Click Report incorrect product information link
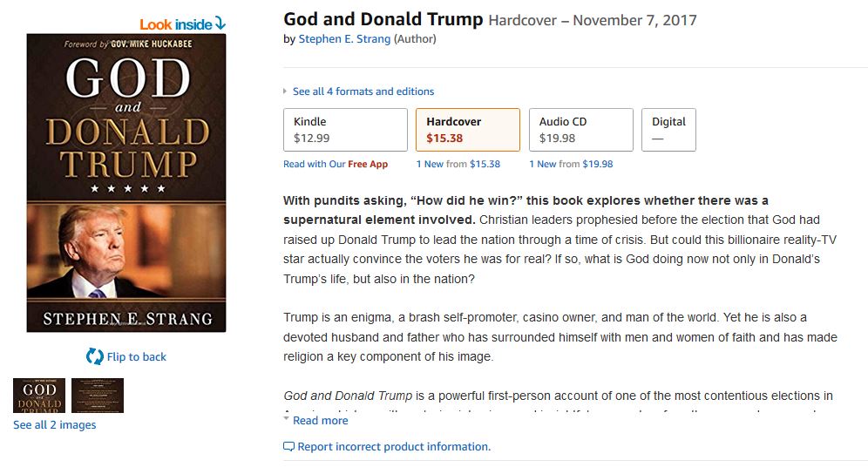The width and height of the screenshot is (868, 467). click(394, 447)
